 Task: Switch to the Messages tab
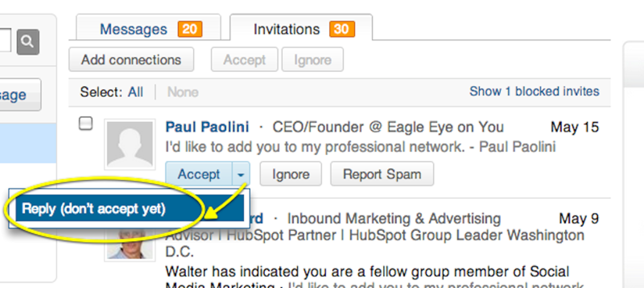(148, 28)
